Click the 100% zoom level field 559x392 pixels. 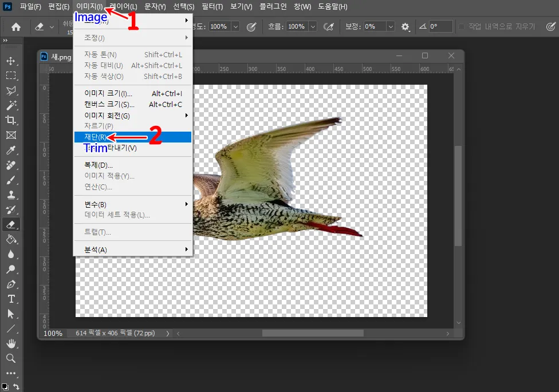click(53, 334)
